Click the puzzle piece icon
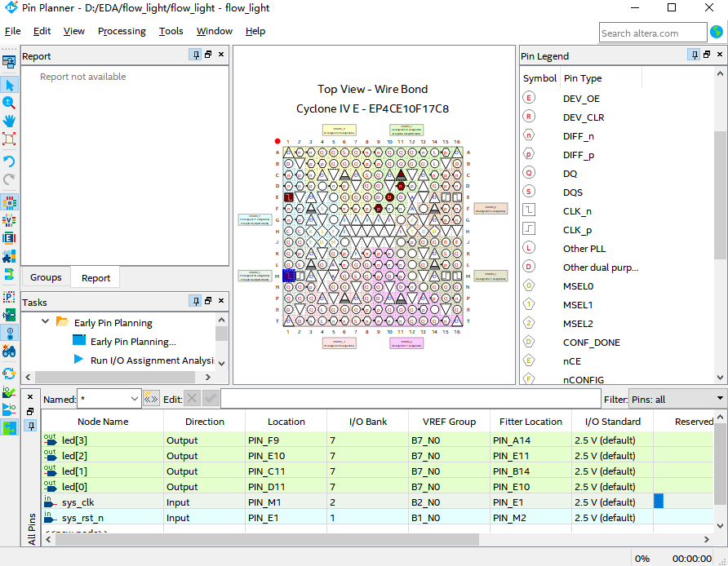 click(x=9, y=256)
